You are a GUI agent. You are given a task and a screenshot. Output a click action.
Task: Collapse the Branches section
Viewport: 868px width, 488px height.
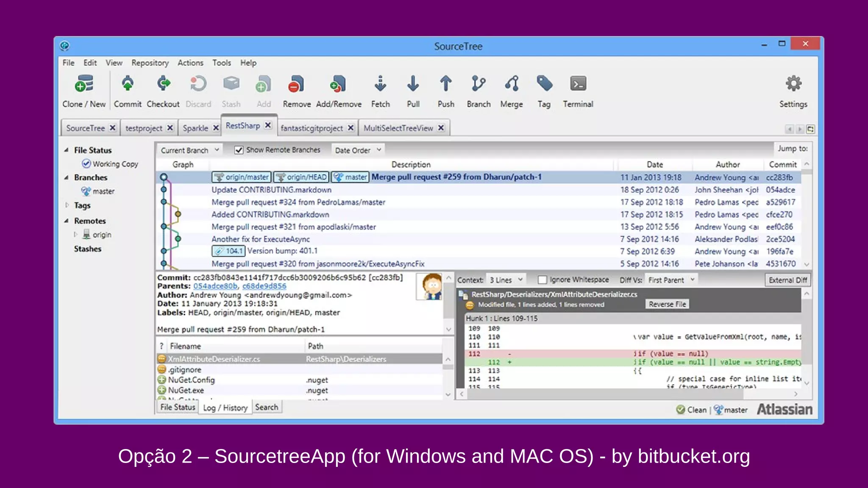pos(66,177)
